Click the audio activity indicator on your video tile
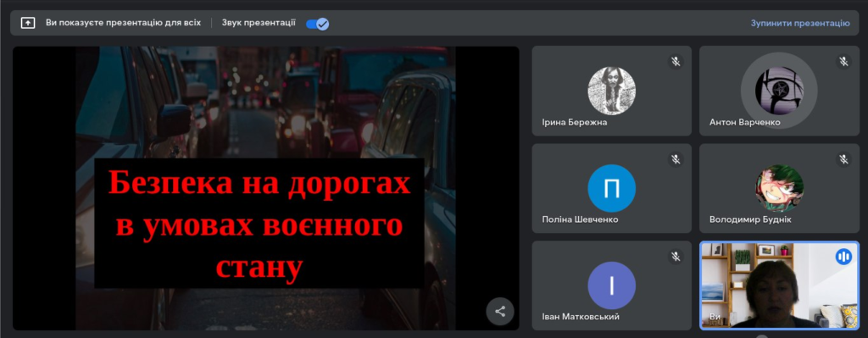Viewport: 868px width, 338px height. [x=843, y=256]
